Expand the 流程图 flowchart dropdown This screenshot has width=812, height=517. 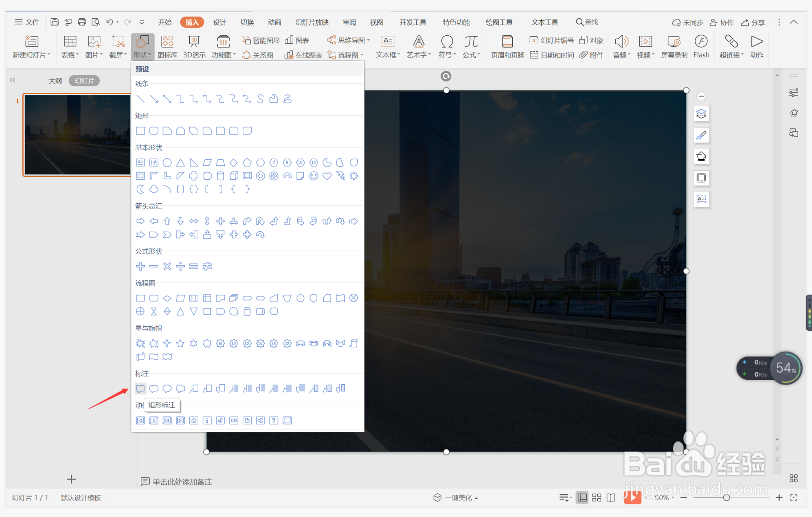362,55
